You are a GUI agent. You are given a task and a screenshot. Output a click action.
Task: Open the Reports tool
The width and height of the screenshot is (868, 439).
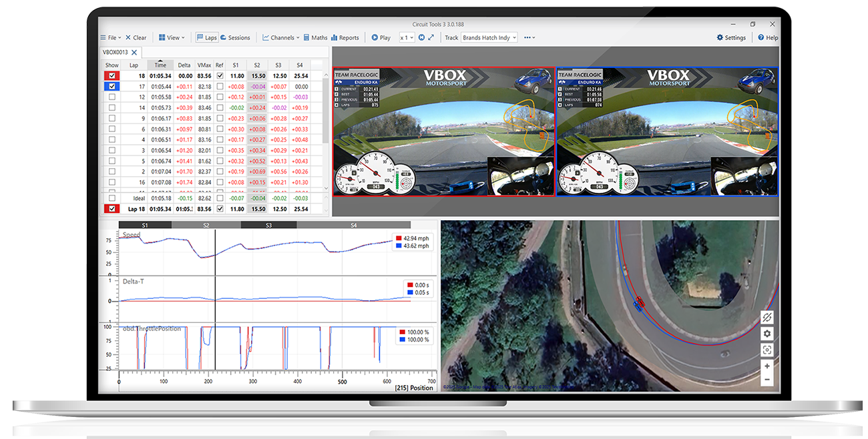[x=345, y=38]
